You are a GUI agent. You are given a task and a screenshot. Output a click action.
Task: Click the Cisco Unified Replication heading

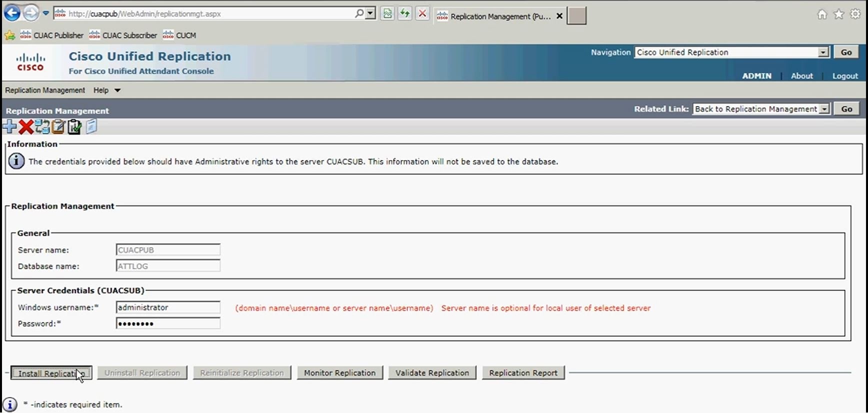click(x=150, y=56)
